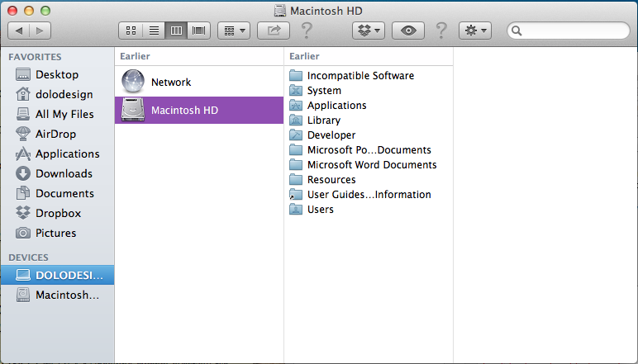
Task: Switch to icon view
Action: click(x=131, y=31)
